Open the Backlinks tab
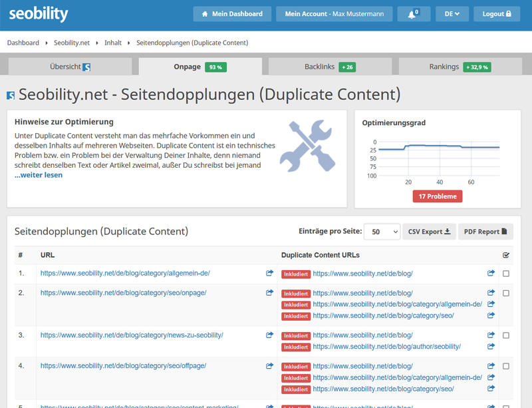Viewport: 532px width, 408px height. point(330,67)
